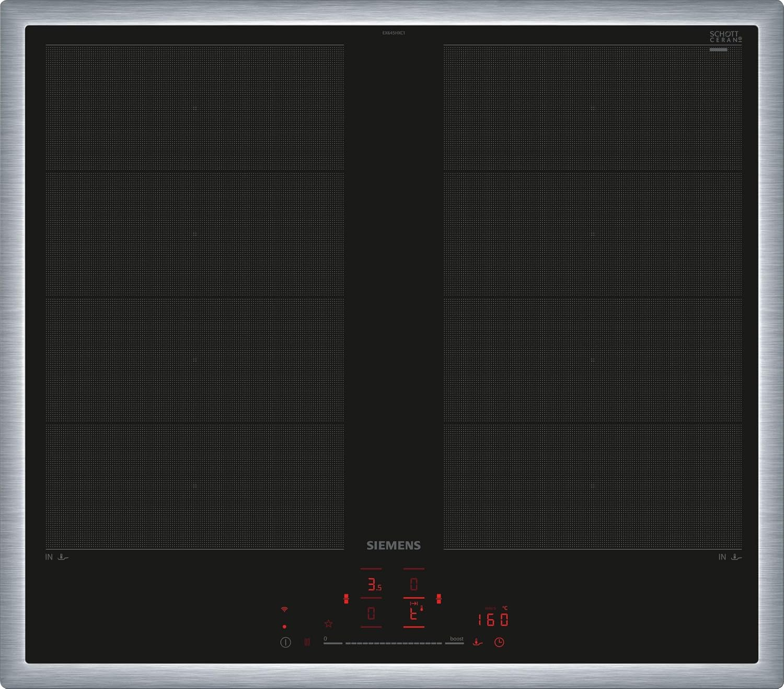Tap the left flex zone link icon
This screenshot has height=689, width=784.
(346, 599)
